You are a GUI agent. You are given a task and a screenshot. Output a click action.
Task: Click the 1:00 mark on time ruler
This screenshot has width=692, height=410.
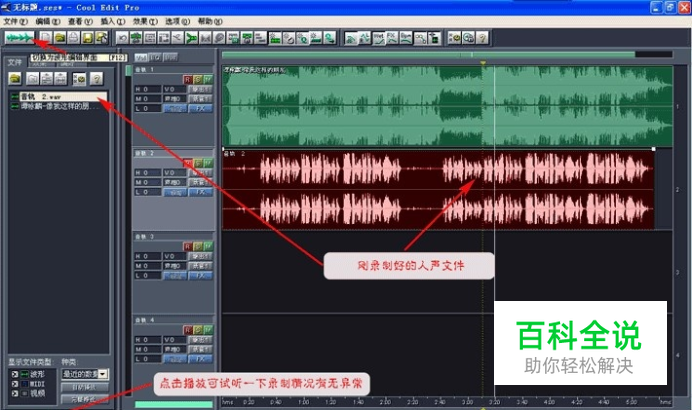pyautogui.click(x=303, y=402)
